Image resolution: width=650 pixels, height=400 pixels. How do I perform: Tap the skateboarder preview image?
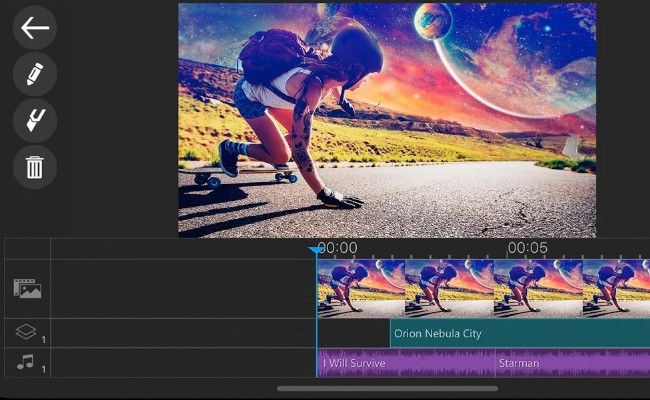coord(387,120)
